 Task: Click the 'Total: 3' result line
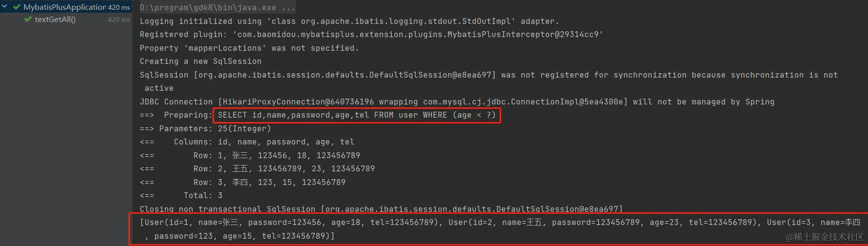(203, 196)
